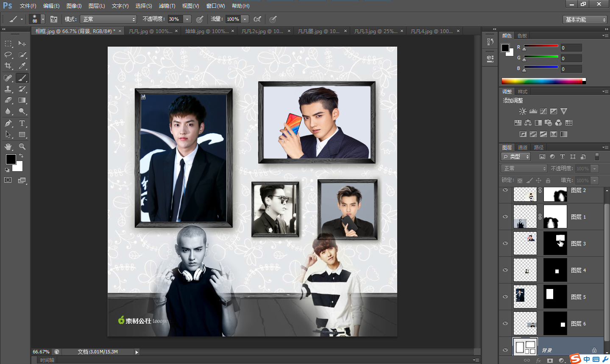Open the Brush panel toggle icon
Viewport: 610px width, 364px height.
(x=54, y=19)
